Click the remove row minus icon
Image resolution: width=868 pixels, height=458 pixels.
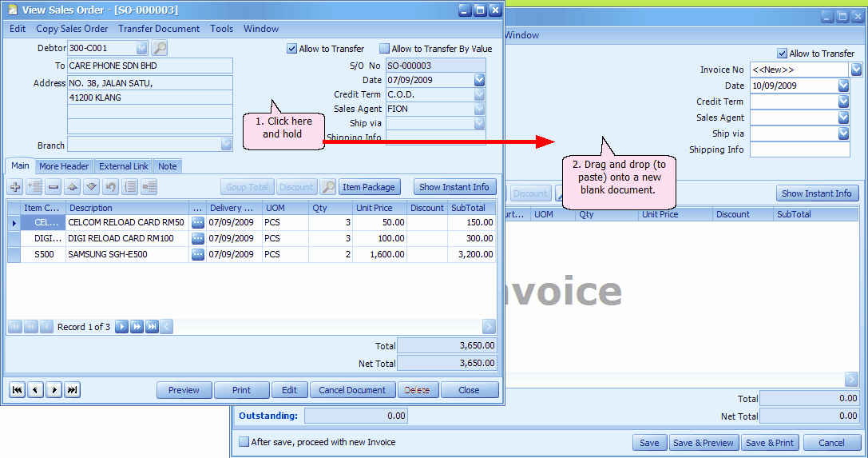point(54,187)
